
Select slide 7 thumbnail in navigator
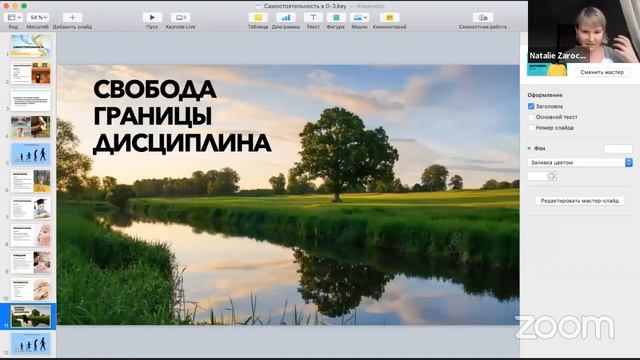31,208
